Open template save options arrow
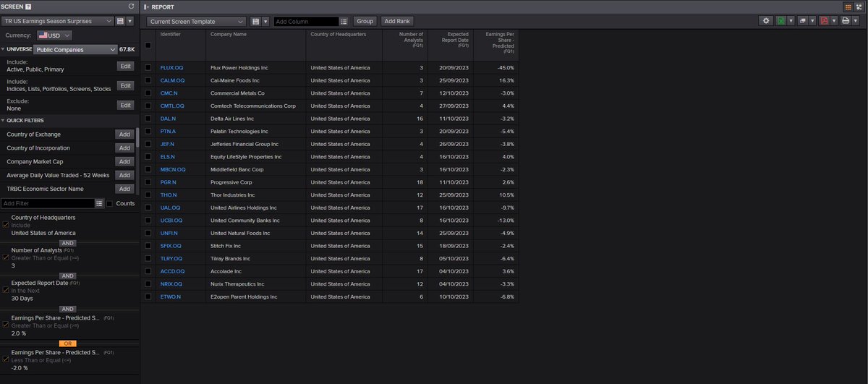 265,22
